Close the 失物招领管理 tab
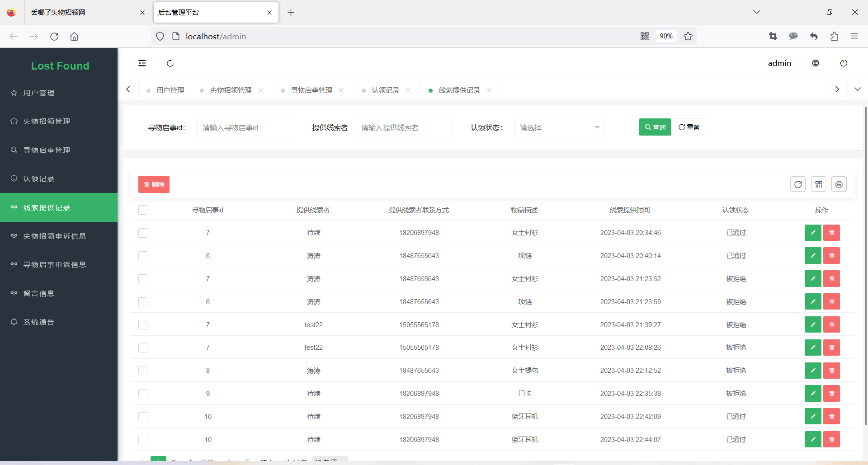The height and width of the screenshot is (465, 868). pos(260,90)
